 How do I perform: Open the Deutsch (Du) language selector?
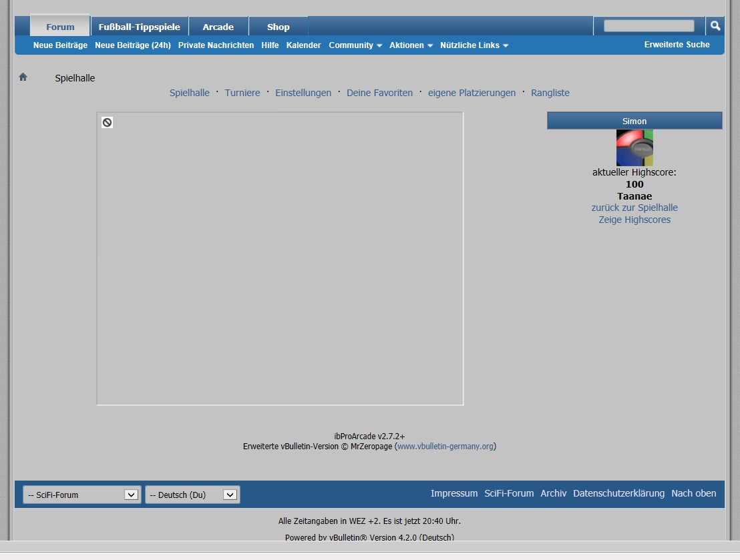coord(192,495)
